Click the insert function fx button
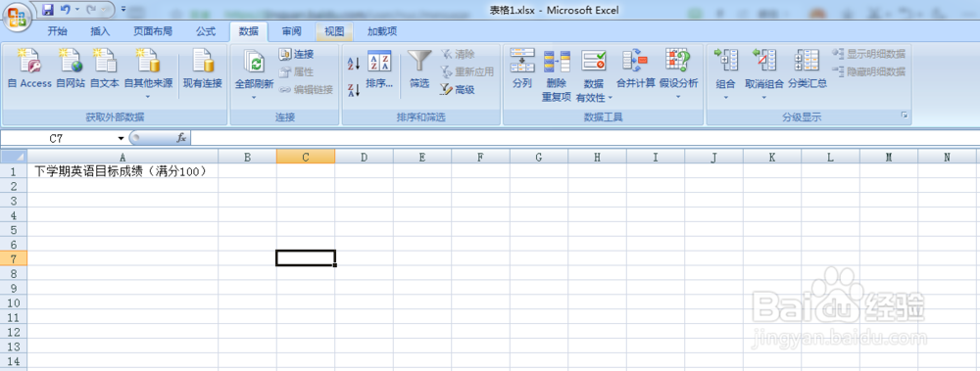980x371 pixels. [181, 138]
